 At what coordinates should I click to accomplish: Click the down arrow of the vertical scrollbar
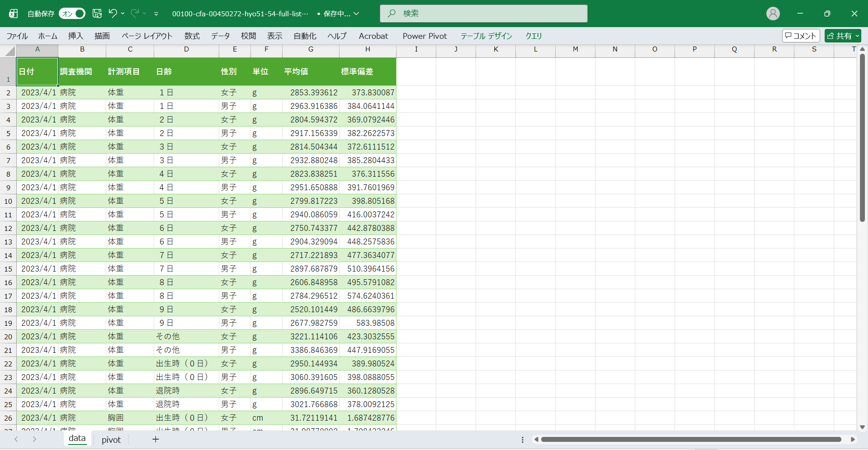click(862, 427)
